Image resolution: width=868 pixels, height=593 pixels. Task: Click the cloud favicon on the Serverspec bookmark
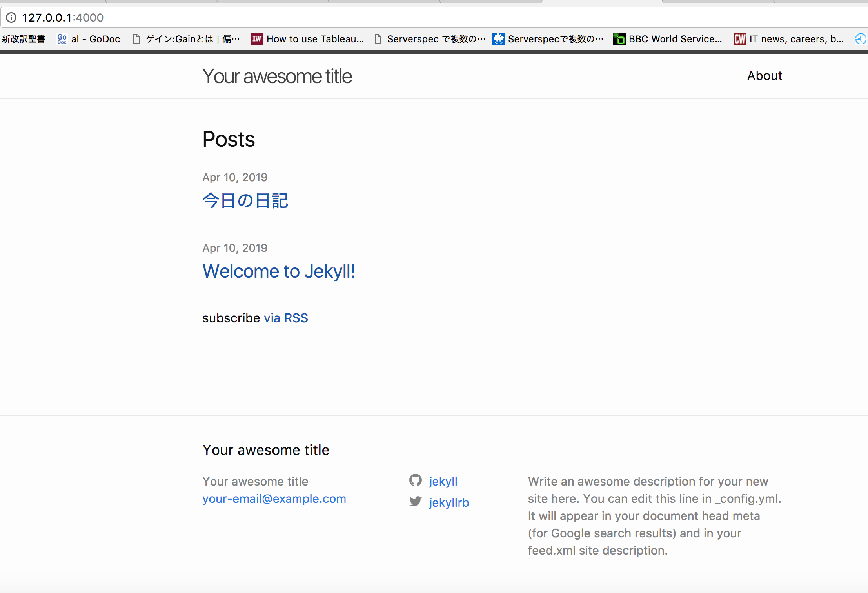tap(498, 38)
